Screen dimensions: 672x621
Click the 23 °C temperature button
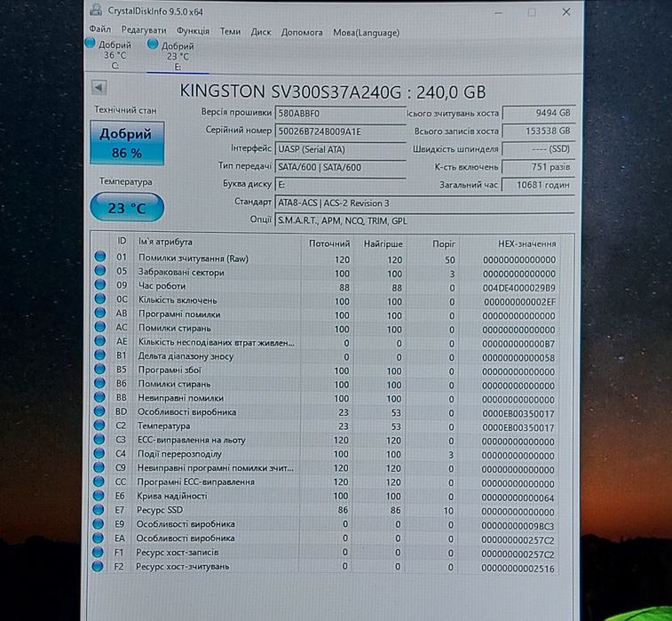[x=127, y=208]
